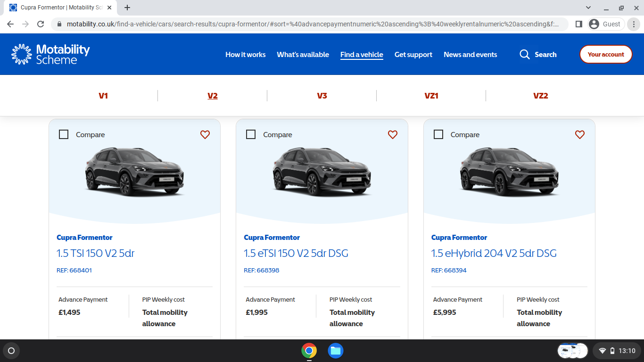Click the tote thumbnail in the shelf
The height and width of the screenshot is (362, 644).
click(573, 351)
